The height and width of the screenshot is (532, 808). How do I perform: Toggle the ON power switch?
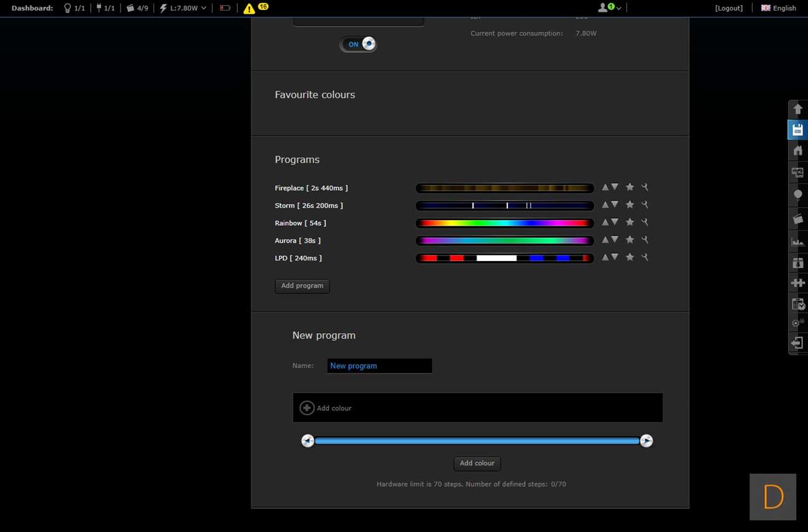click(x=358, y=44)
